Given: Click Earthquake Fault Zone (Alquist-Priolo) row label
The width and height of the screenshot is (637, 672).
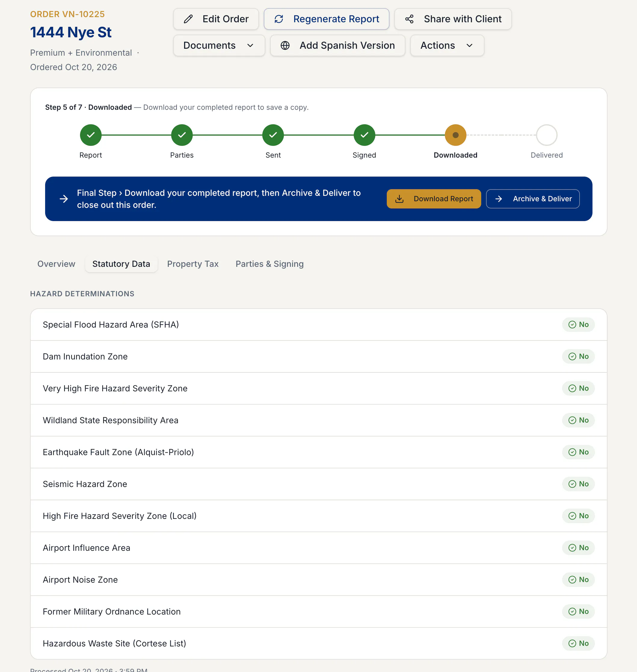Looking at the screenshot, I should (118, 452).
